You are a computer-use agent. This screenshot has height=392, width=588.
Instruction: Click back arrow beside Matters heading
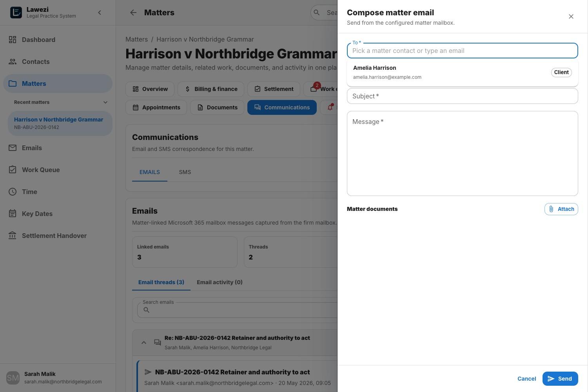click(133, 13)
